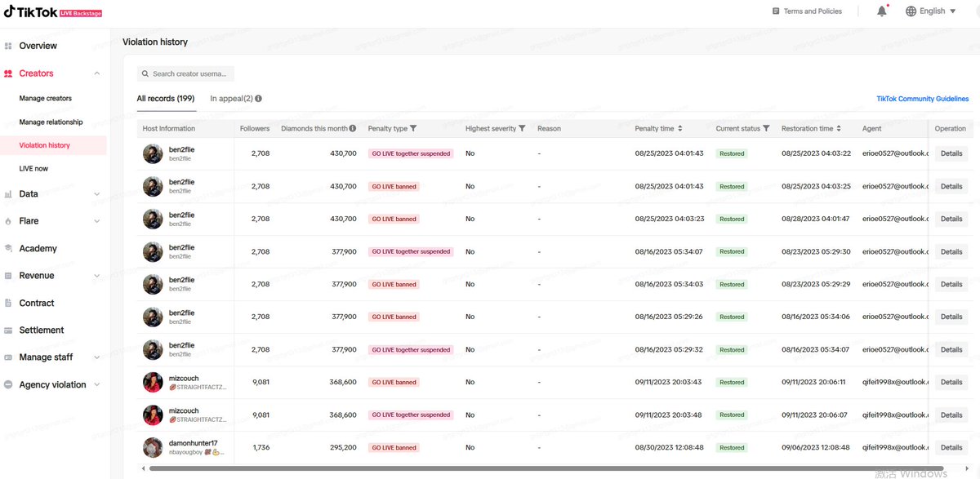This screenshot has height=479, width=980.
Task: Click restoration time 08/28/2023 04:01:47
Action: click(816, 219)
